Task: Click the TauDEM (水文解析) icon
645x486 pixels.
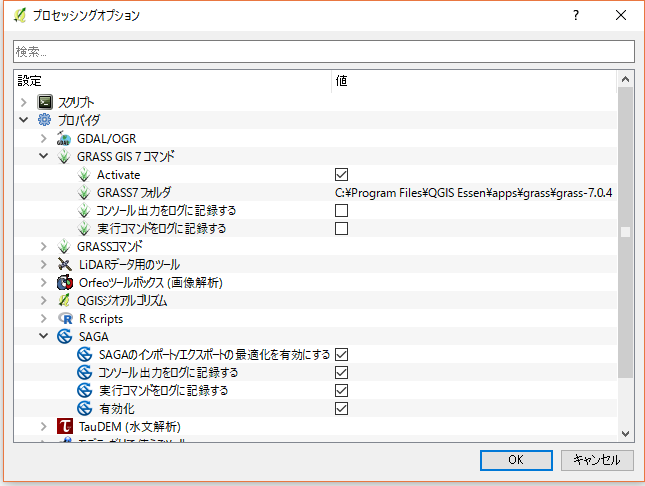Action: pos(65,426)
